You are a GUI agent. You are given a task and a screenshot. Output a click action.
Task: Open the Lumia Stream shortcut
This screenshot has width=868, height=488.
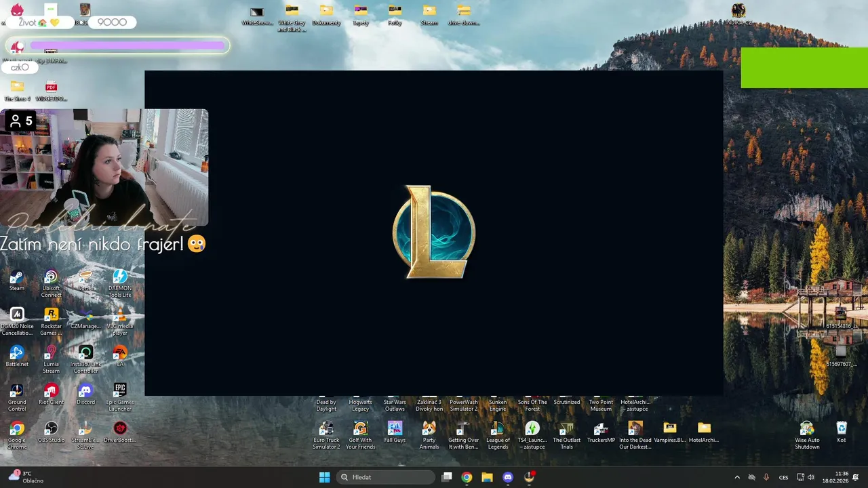[x=51, y=360]
